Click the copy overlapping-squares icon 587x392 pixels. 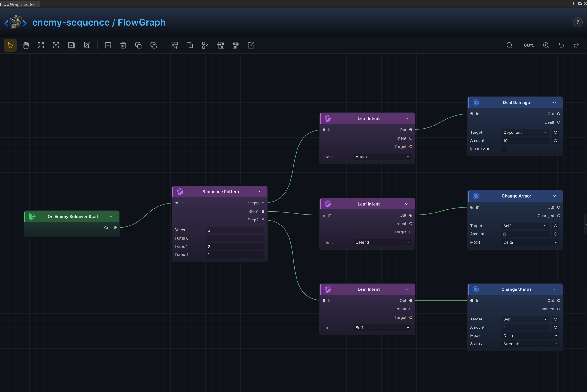[x=138, y=45]
